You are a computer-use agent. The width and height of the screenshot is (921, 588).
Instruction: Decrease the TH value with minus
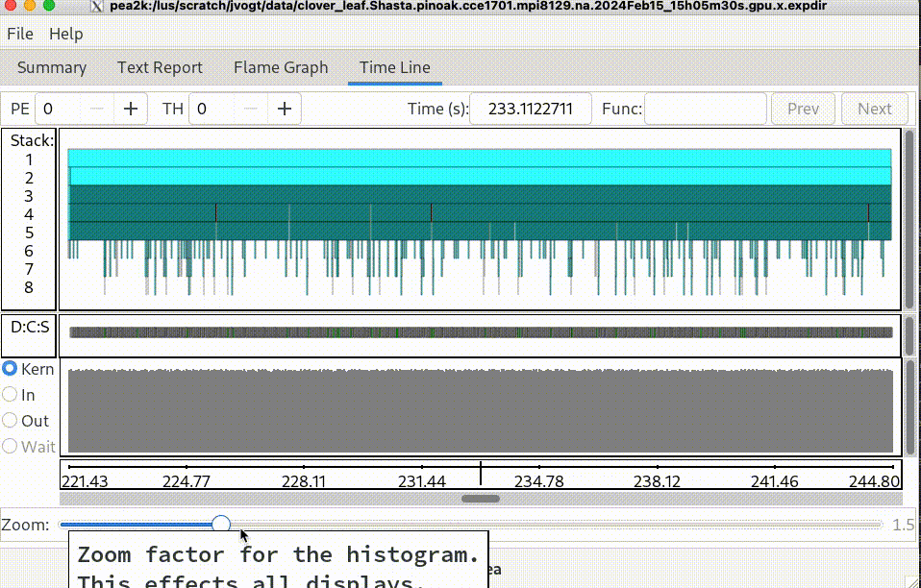[251, 109]
